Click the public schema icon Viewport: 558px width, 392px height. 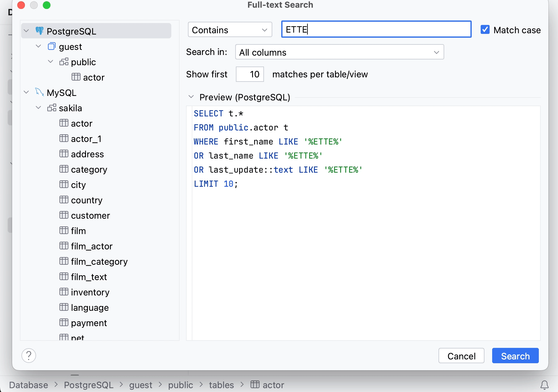[64, 62]
